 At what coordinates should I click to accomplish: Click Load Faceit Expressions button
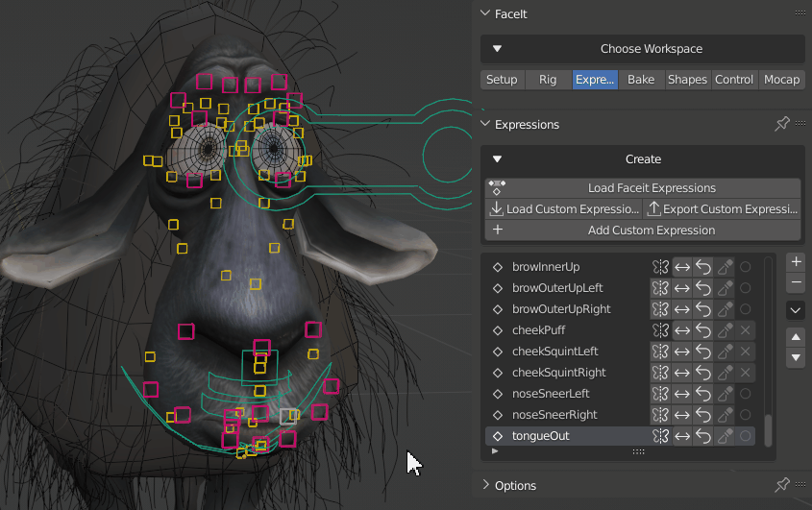coord(643,188)
